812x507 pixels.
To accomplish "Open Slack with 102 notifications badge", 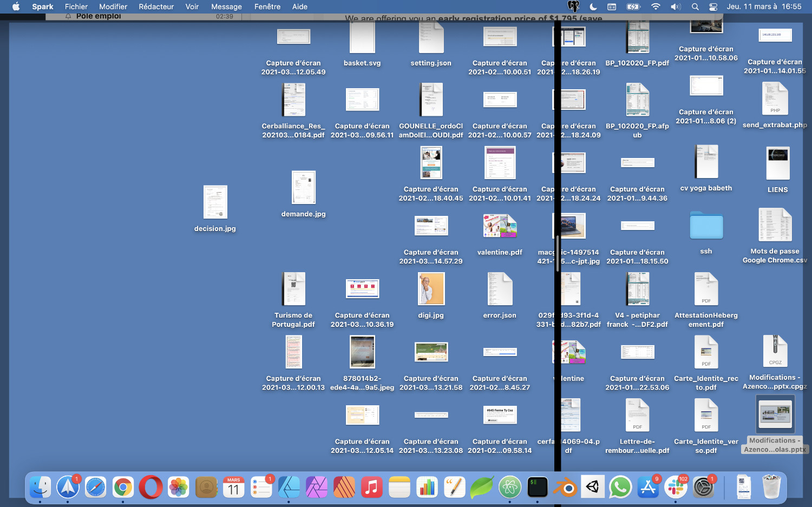I will pyautogui.click(x=676, y=488).
